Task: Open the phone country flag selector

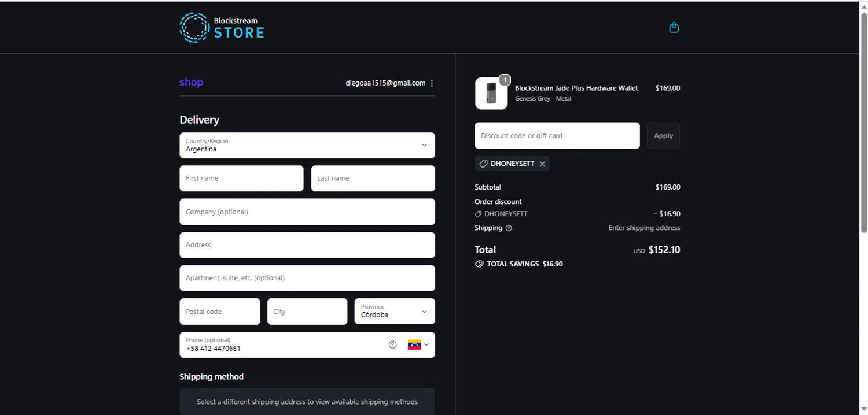Action: click(418, 345)
